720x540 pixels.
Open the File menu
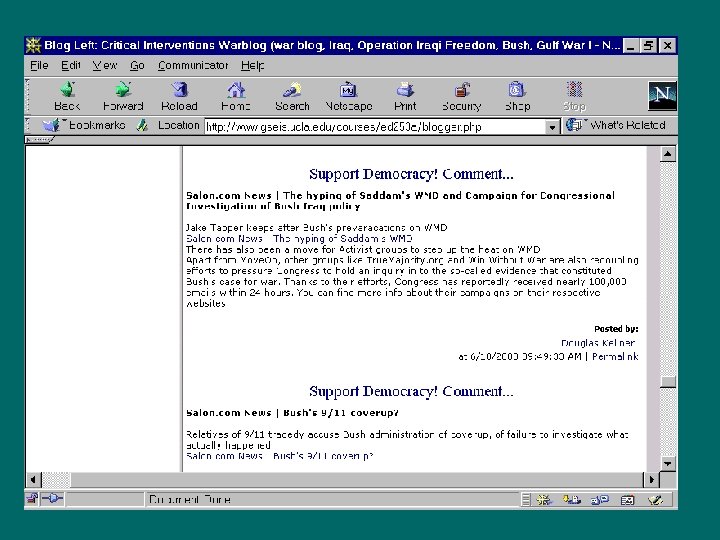39,66
